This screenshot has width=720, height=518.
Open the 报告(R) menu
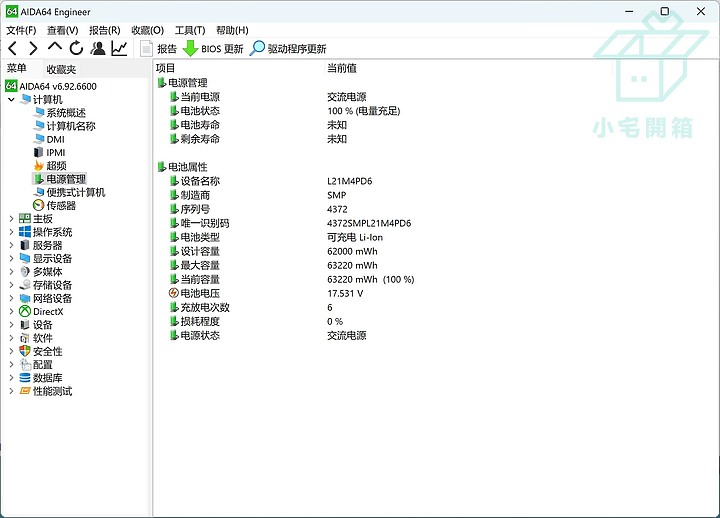tap(105, 30)
